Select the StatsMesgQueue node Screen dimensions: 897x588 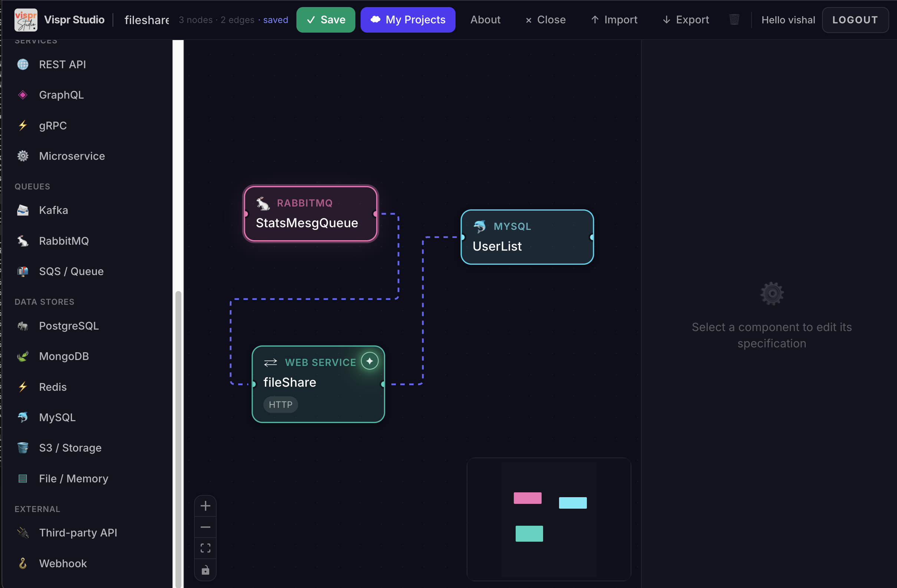[x=310, y=214]
